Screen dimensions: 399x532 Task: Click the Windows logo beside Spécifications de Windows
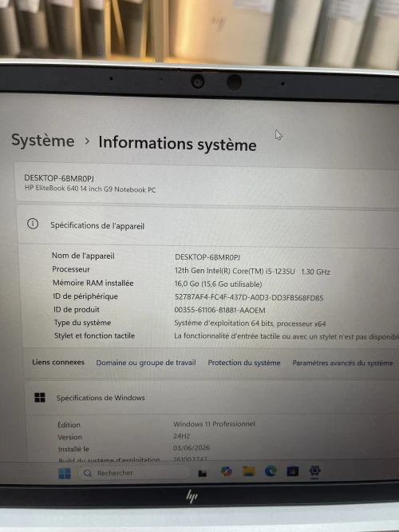(x=40, y=397)
